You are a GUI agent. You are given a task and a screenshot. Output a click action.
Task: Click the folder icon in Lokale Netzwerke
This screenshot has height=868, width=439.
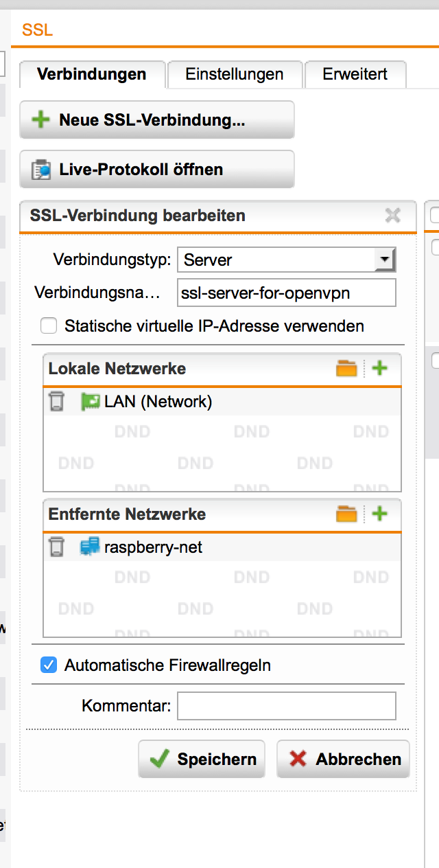point(346,369)
